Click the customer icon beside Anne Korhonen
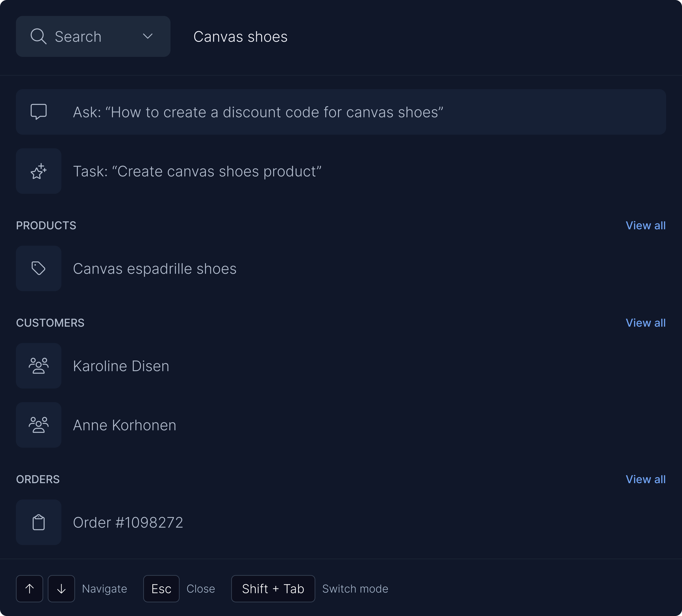682x616 pixels. (38, 425)
